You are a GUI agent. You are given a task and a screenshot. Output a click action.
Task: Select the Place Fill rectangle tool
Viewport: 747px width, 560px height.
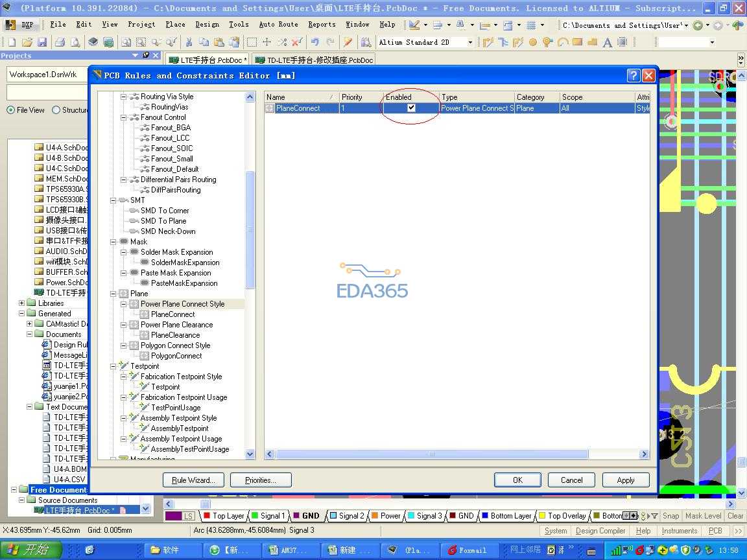(577, 42)
